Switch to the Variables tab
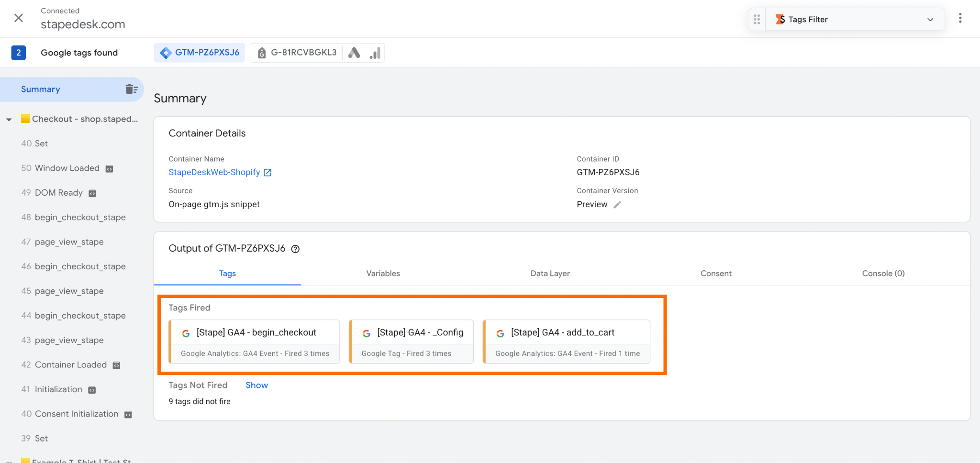This screenshot has width=980, height=463. [383, 274]
